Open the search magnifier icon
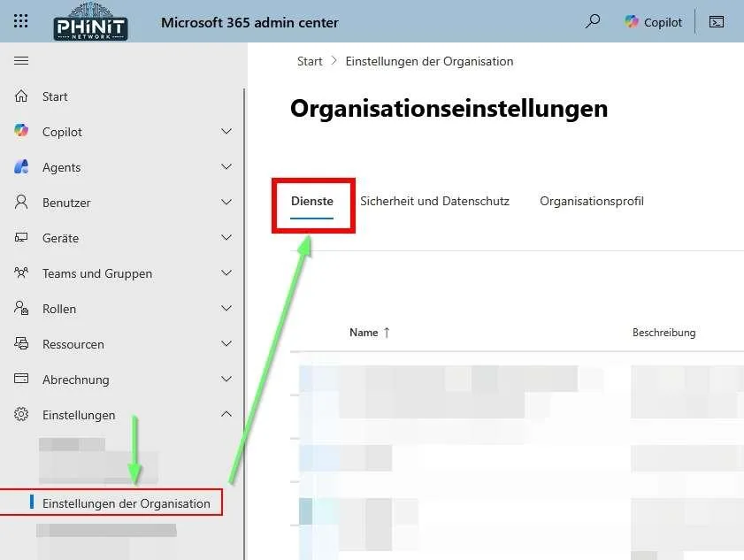 (x=593, y=22)
